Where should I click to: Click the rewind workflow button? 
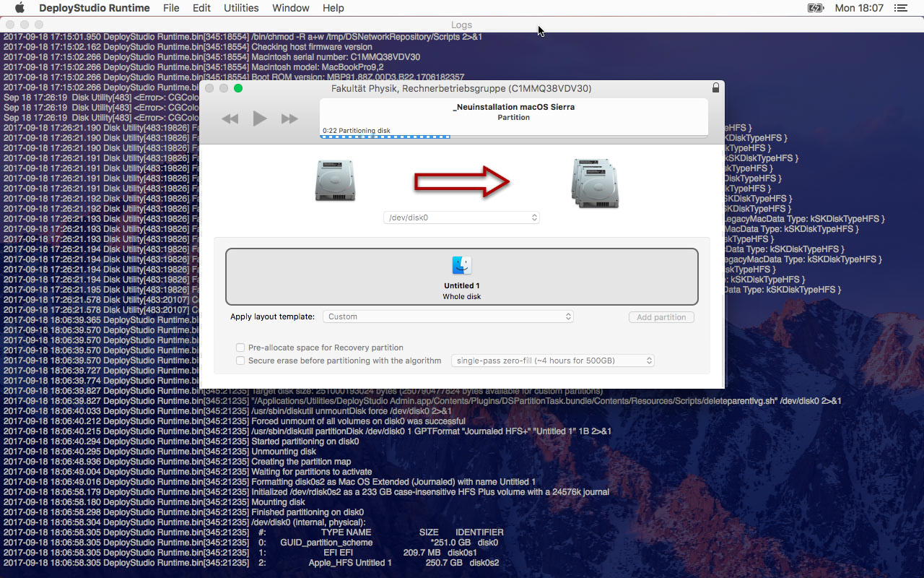[x=230, y=118]
